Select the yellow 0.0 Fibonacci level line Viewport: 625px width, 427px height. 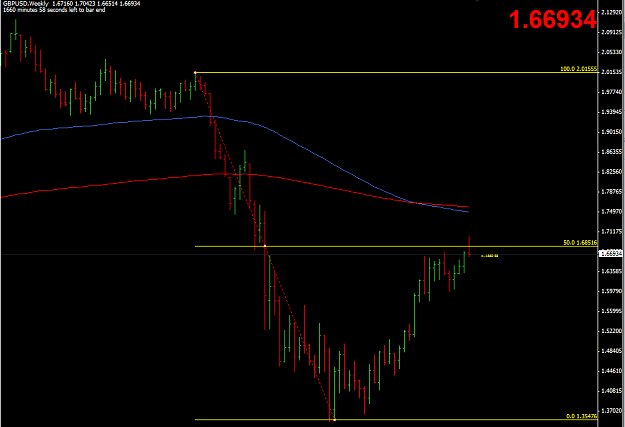396,419
